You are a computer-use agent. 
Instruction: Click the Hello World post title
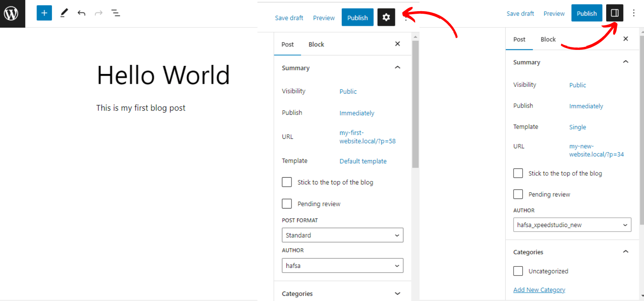point(163,75)
